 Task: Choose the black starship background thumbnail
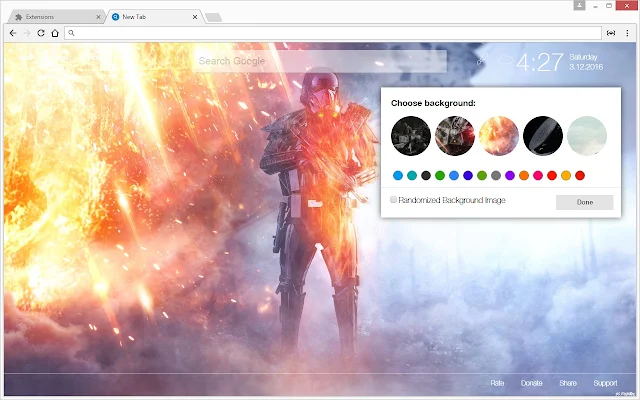(543, 136)
